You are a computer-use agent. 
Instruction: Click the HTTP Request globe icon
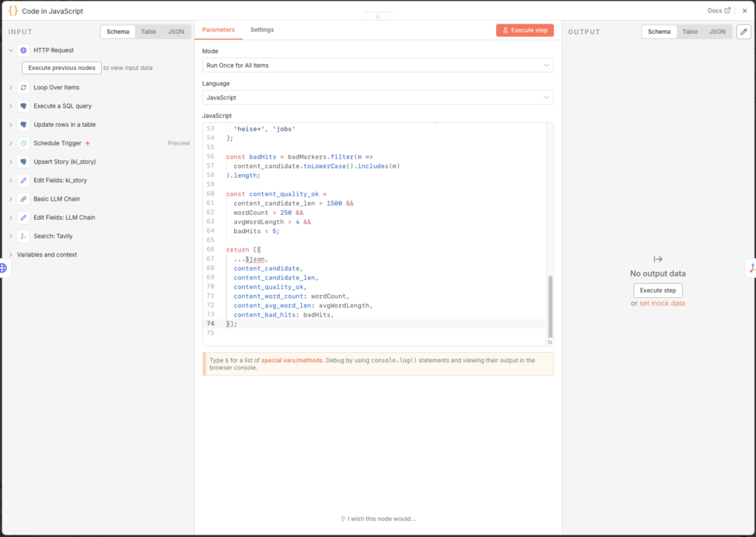point(24,50)
